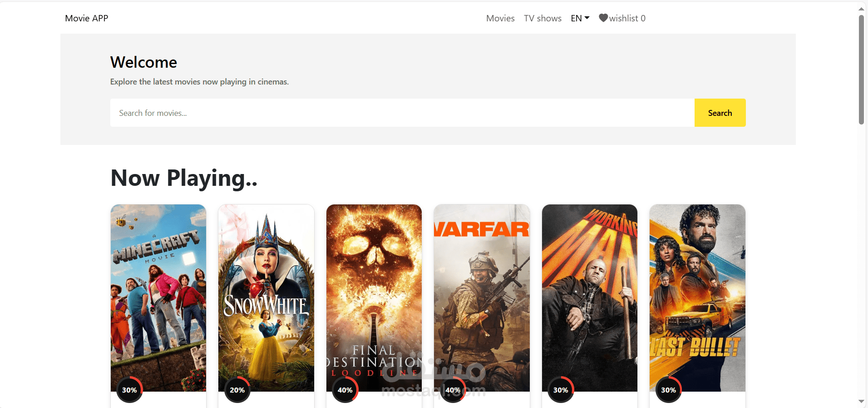The image size is (868, 408).
Task: Open the Snow White poster
Action: coord(266,298)
